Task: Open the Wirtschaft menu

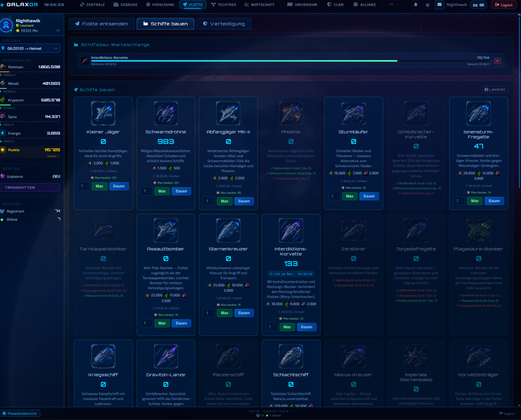Action: coord(259,5)
